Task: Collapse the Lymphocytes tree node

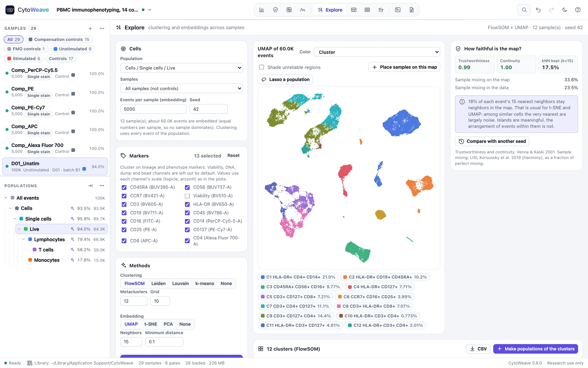Action: click(x=24, y=240)
